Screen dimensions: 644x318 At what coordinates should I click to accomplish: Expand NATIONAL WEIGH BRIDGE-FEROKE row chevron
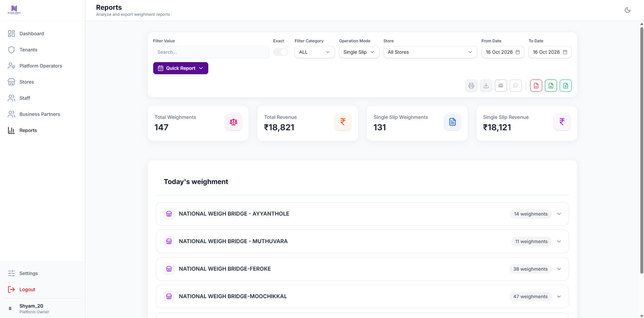pos(559,269)
